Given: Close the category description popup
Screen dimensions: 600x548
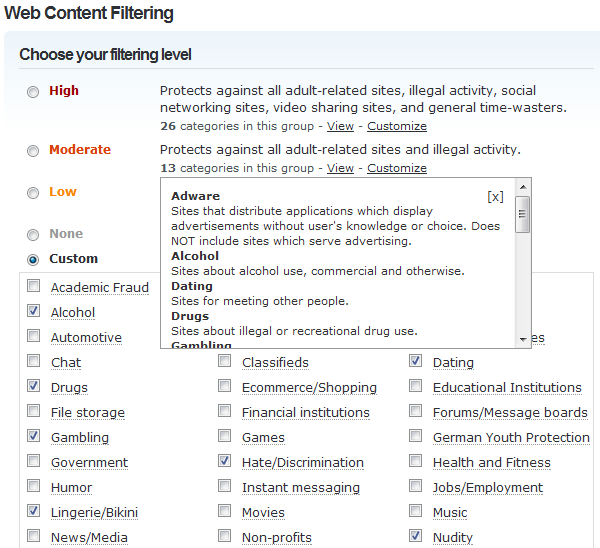Looking at the screenshot, I should coord(495,197).
